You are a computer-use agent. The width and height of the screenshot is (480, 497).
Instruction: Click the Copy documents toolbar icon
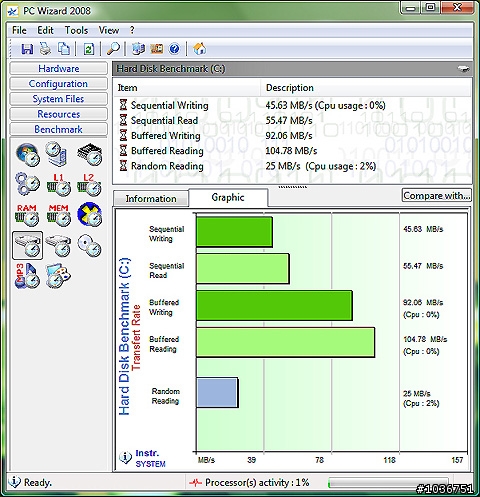pos(64,49)
